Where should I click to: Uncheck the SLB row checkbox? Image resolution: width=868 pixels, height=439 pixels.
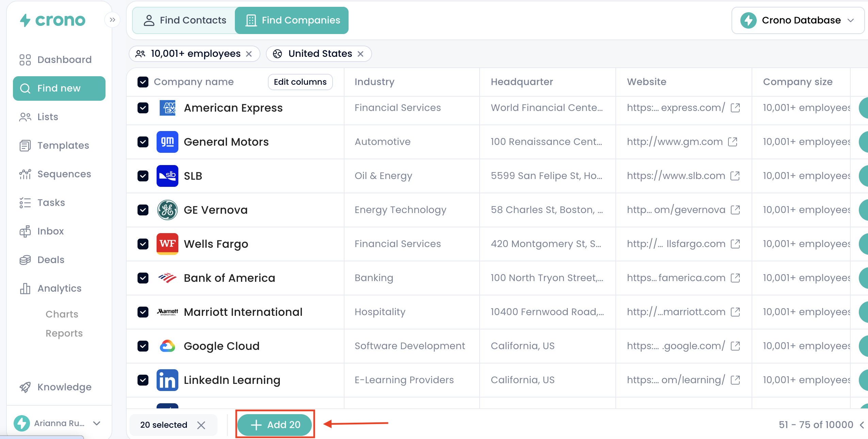coord(143,176)
